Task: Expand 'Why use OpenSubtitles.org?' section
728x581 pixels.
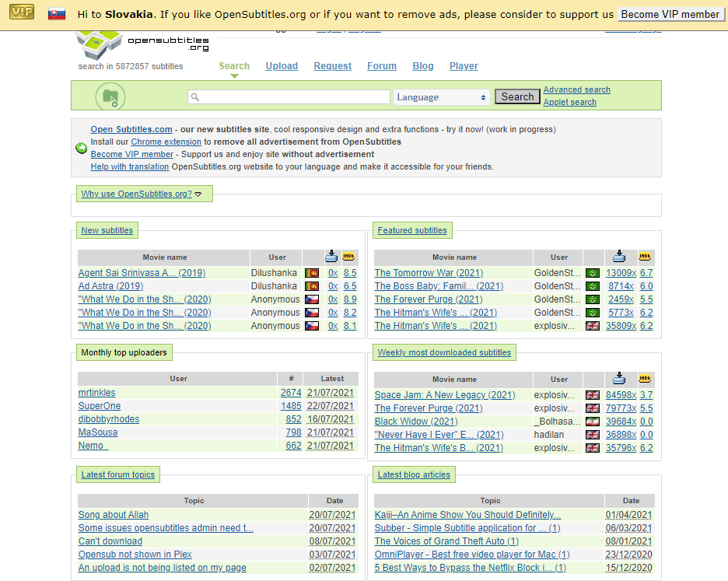Action: tap(142, 194)
